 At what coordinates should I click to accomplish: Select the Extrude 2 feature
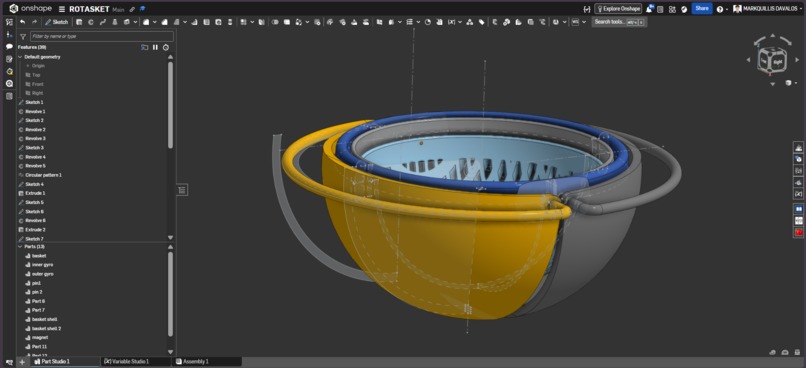(x=35, y=230)
